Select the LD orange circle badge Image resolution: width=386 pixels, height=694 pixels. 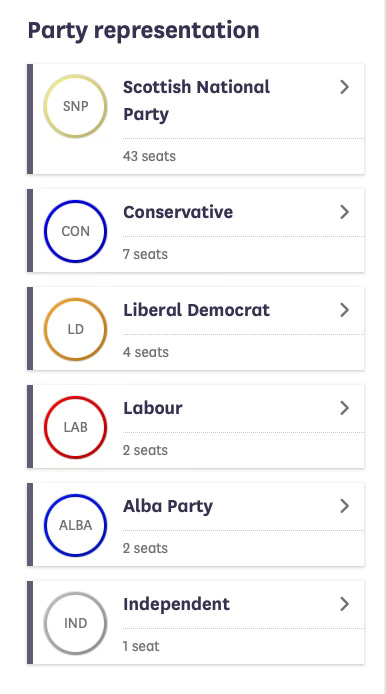75,329
